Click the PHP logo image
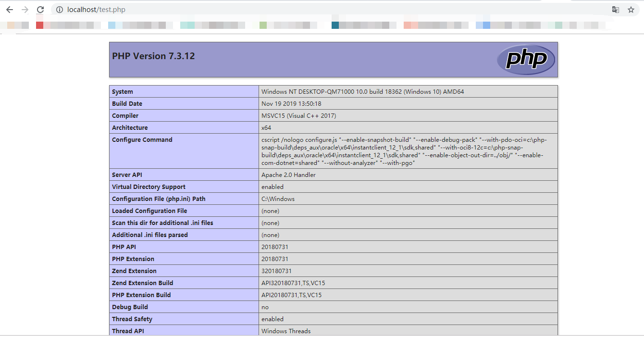 [526, 60]
